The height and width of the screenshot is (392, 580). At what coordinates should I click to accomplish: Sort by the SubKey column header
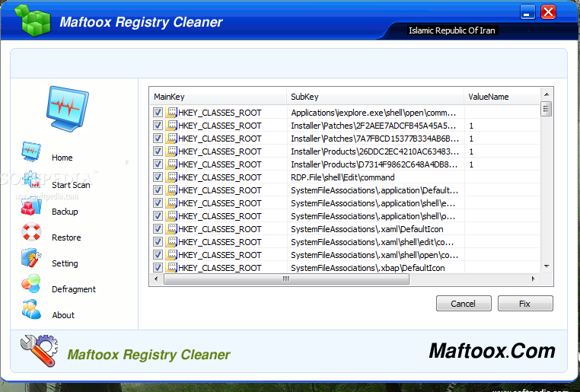375,97
